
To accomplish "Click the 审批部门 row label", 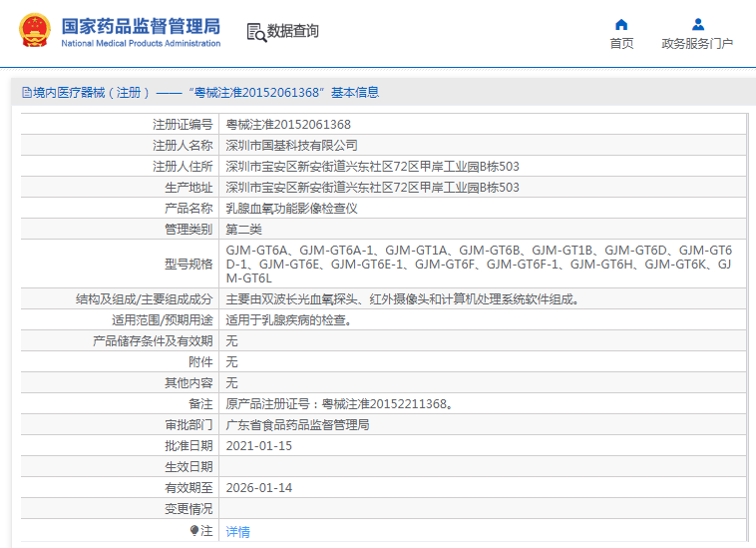I will 189,425.
